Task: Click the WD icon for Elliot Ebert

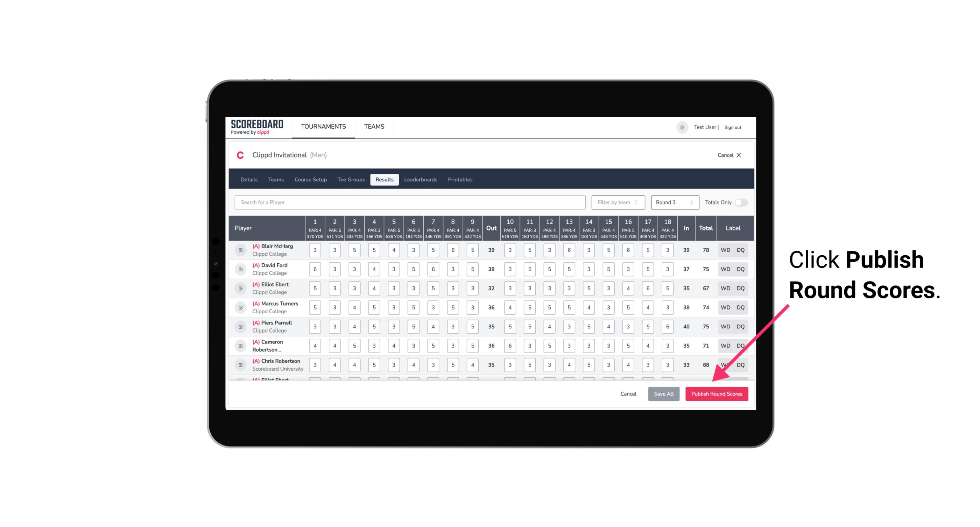Action: coord(725,288)
